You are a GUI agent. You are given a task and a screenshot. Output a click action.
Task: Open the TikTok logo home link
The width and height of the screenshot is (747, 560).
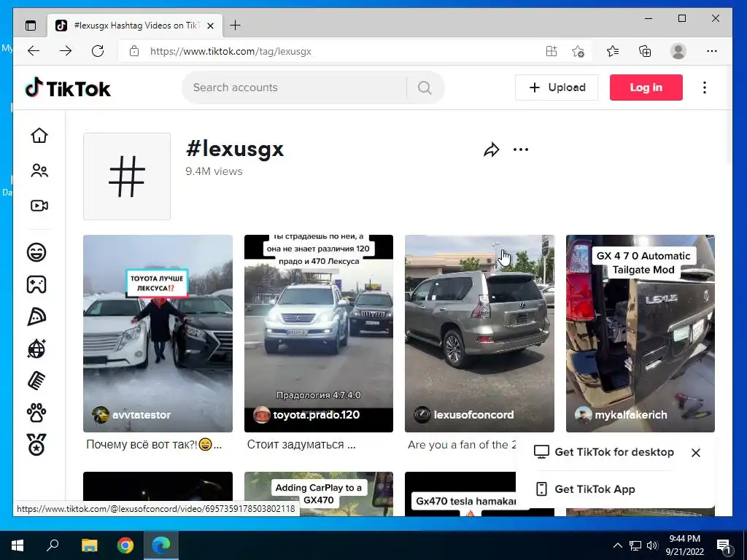point(68,88)
